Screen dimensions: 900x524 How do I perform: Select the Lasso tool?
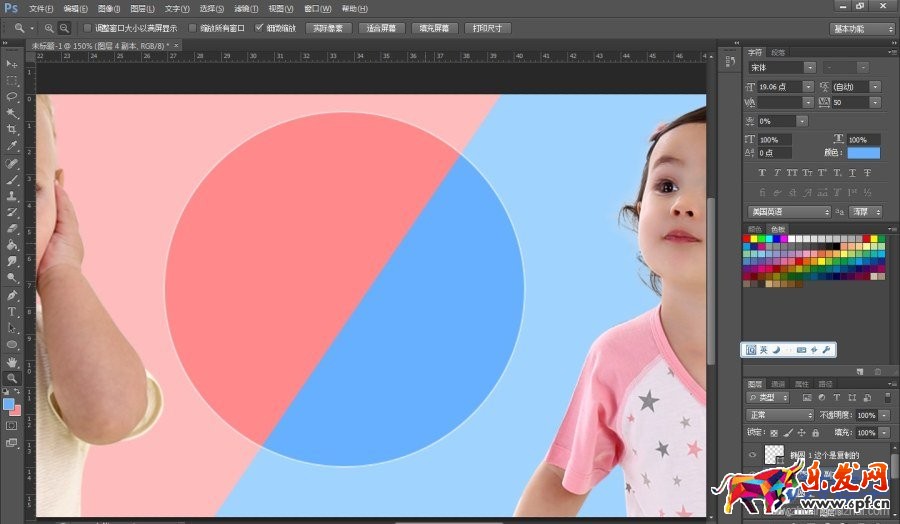coord(13,97)
